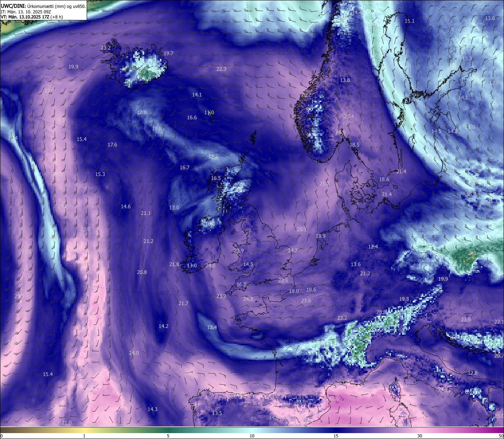Click the 22.1 value at the right edge
This screenshot has height=439, width=504.
499,322
